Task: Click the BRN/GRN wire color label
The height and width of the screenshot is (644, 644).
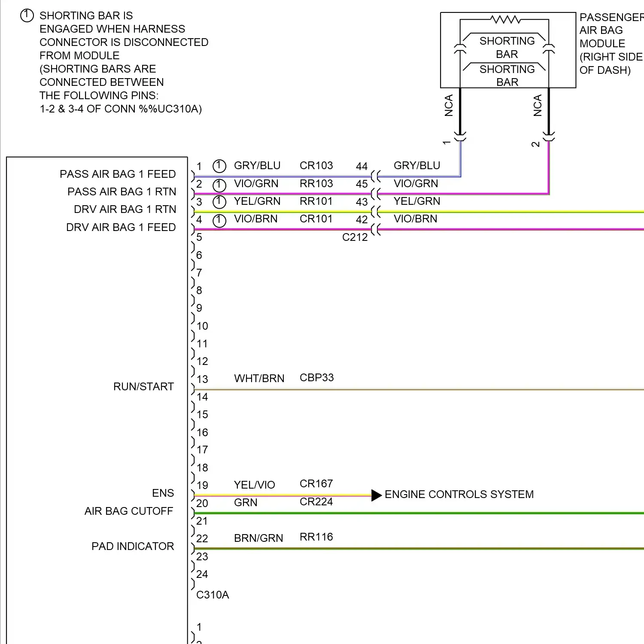Action: point(258,538)
